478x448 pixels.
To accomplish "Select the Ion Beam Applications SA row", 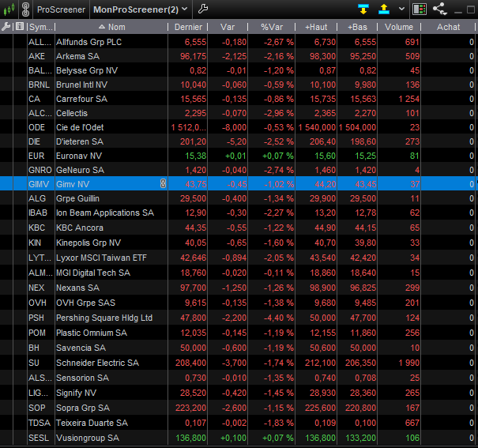I will pos(238,213).
